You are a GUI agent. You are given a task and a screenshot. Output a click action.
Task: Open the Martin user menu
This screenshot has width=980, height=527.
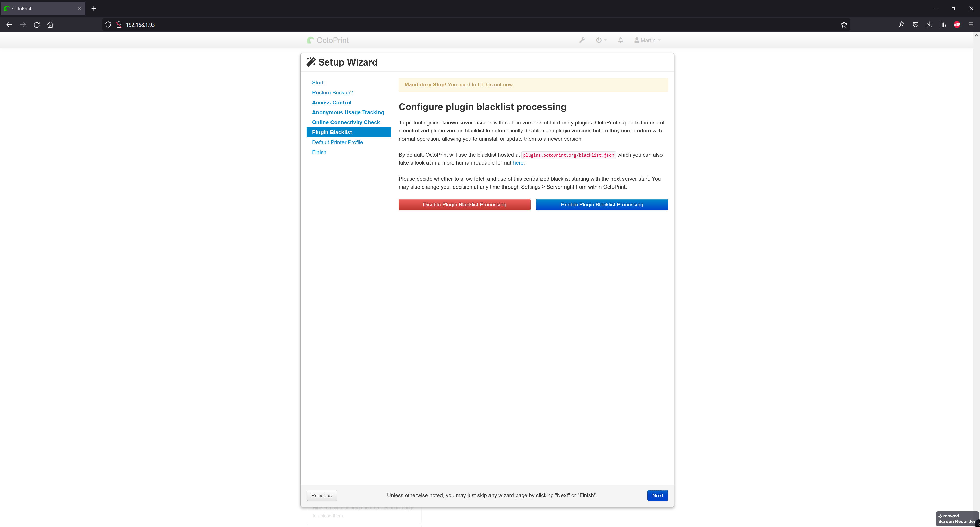(x=647, y=40)
